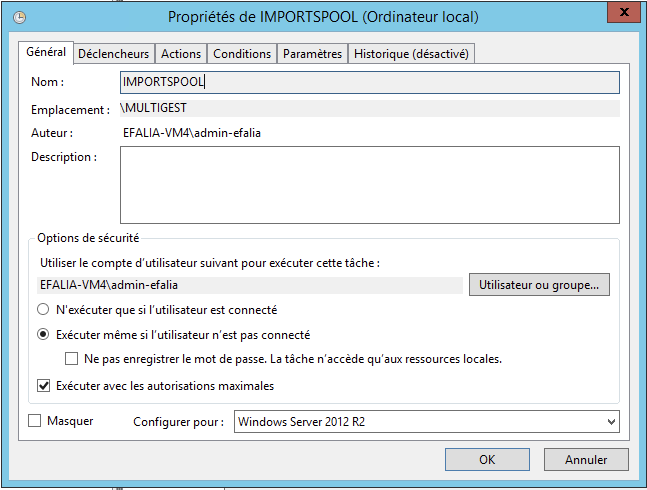Select the Conditions tab
This screenshot has height=490, width=647.
click(x=242, y=54)
